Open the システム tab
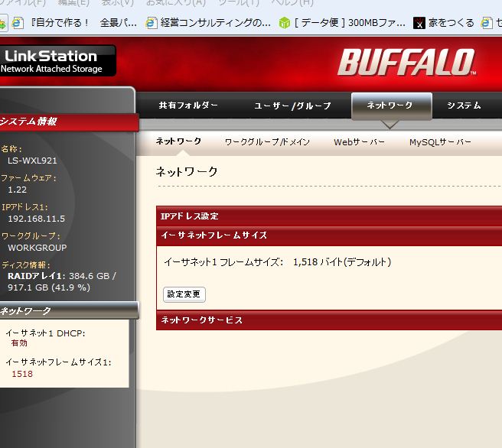Viewport: 502px width, 448px height. point(464,106)
